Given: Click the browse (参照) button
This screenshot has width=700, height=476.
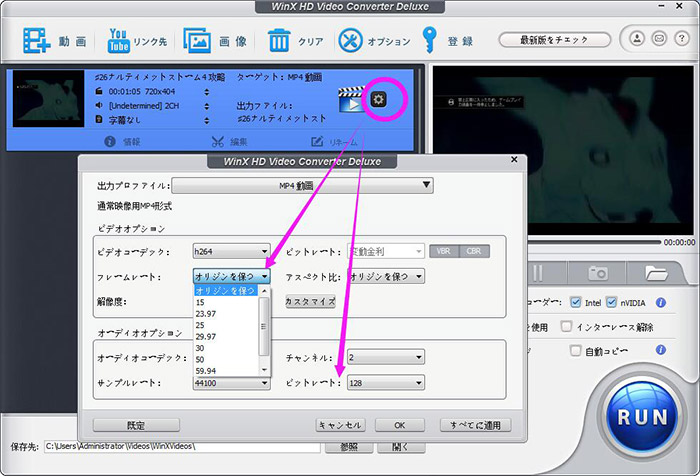Looking at the screenshot, I should coord(349,447).
